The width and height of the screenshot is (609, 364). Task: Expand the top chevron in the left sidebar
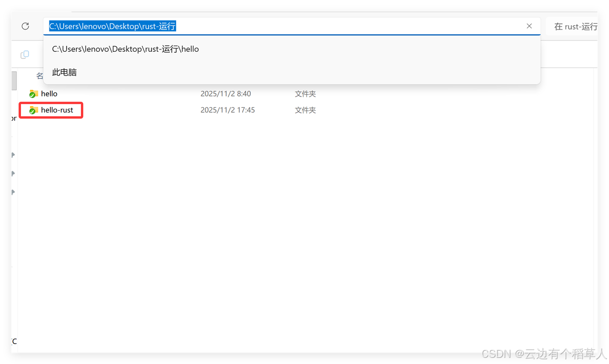pos(12,154)
